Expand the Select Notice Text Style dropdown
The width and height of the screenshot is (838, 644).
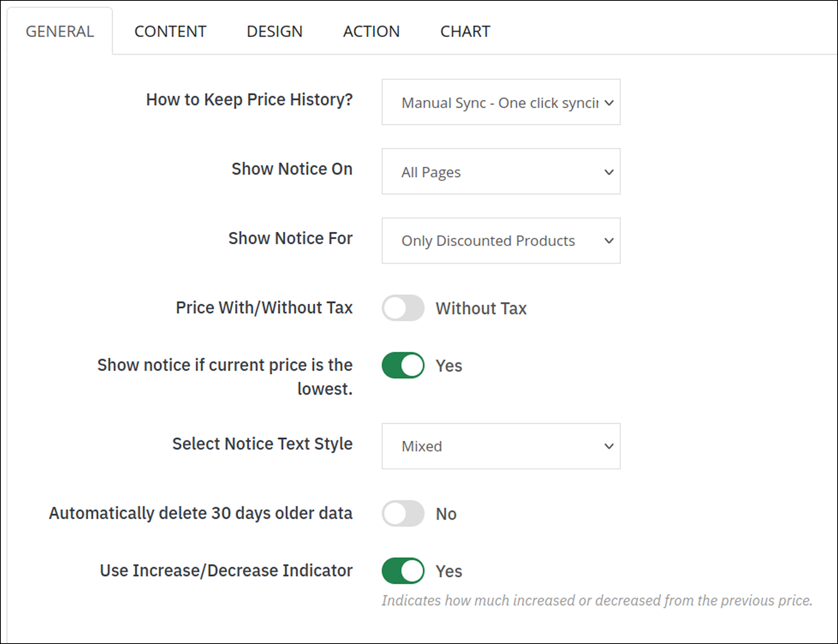(500, 446)
